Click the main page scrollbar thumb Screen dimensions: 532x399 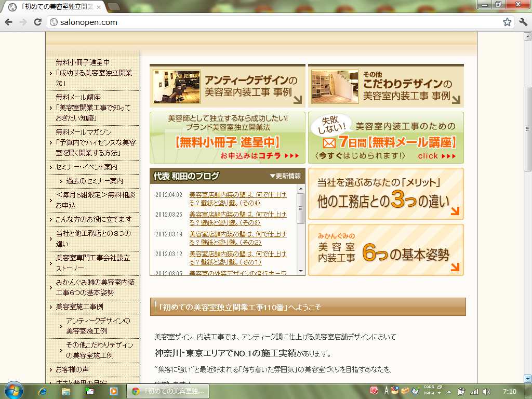click(527, 129)
